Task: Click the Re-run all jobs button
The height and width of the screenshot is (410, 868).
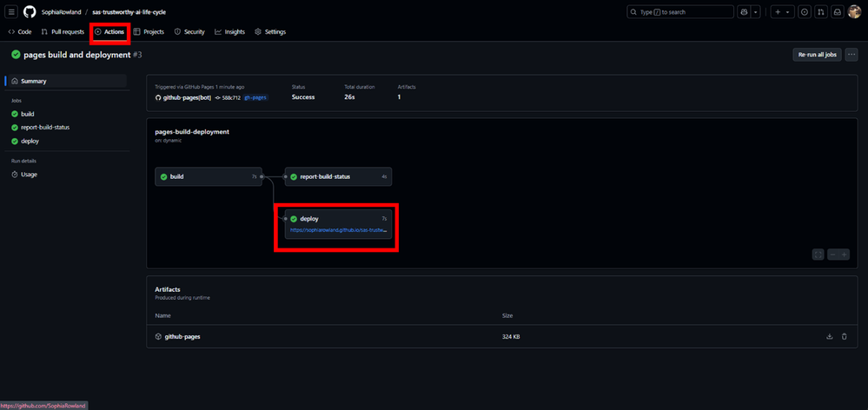Action: pyautogui.click(x=817, y=55)
